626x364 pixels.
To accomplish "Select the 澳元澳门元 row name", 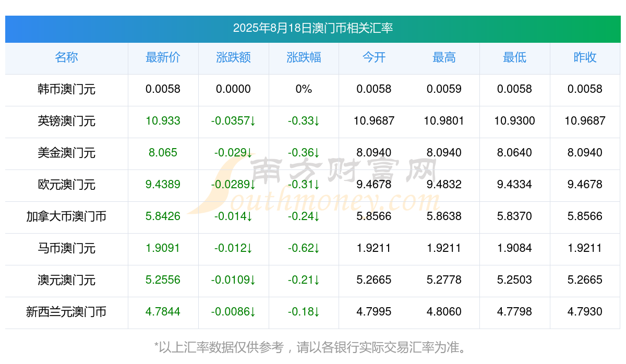I will click(66, 280).
